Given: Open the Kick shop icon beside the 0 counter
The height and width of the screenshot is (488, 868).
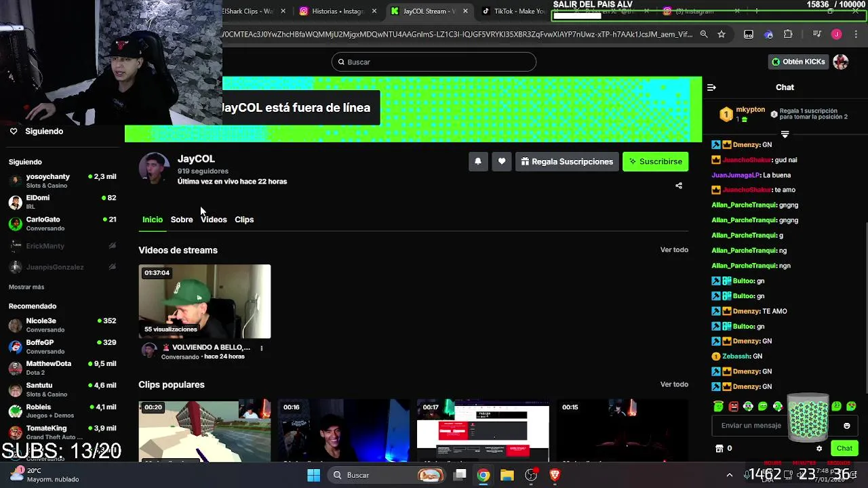Looking at the screenshot, I should (x=719, y=448).
